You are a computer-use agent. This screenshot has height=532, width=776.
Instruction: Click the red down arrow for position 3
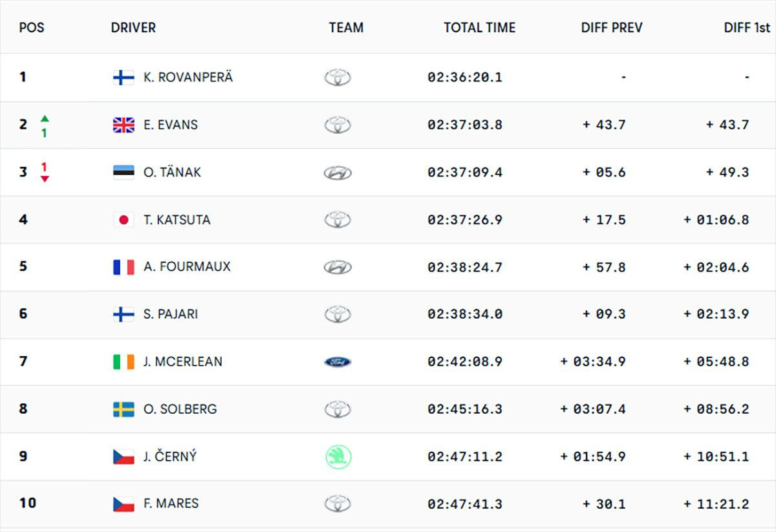(x=45, y=178)
